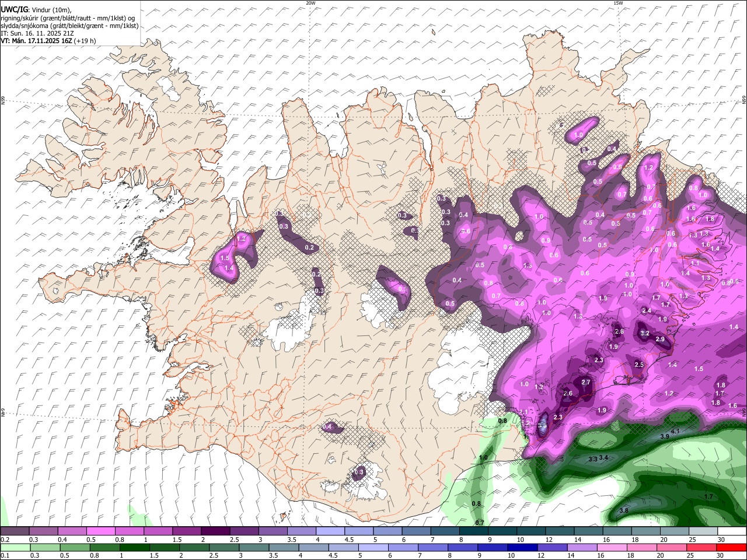Pick purple 12 swatch in lower rain legend

coord(551,548)
